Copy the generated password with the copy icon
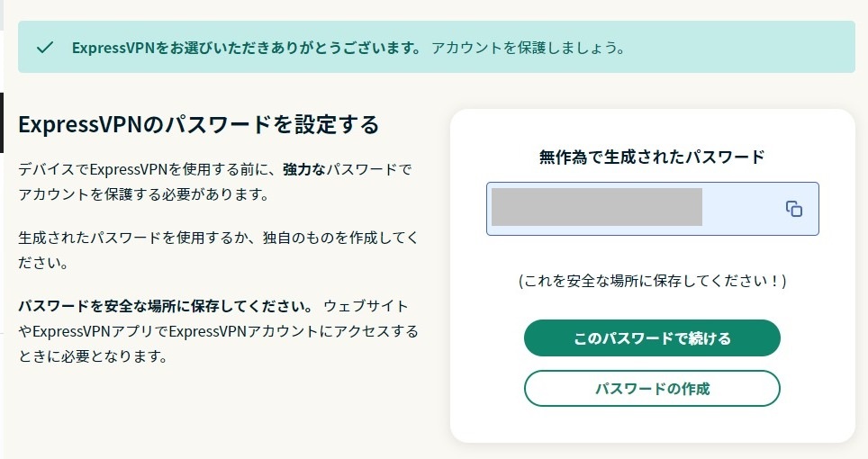This screenshot has height=459, width=868. pyautogui.click(x=794, y=209)
